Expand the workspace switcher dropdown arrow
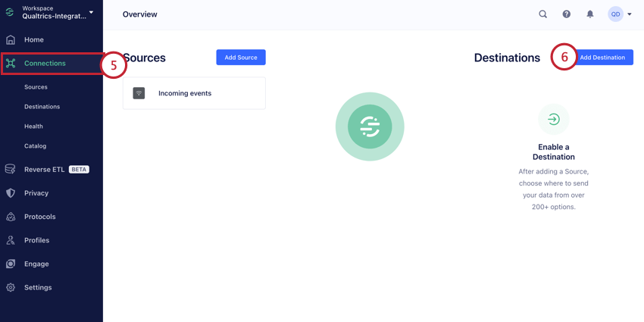Screen dimensions: 644x322 pyautogui.click(x=91, y=12)
